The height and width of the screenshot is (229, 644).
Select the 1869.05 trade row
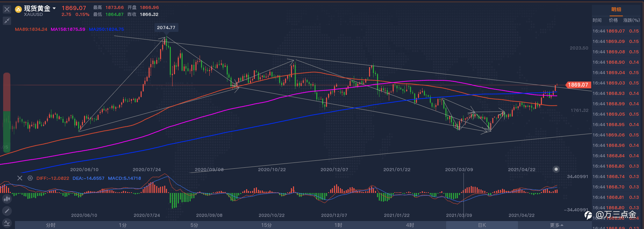click(x=616, y=114)
